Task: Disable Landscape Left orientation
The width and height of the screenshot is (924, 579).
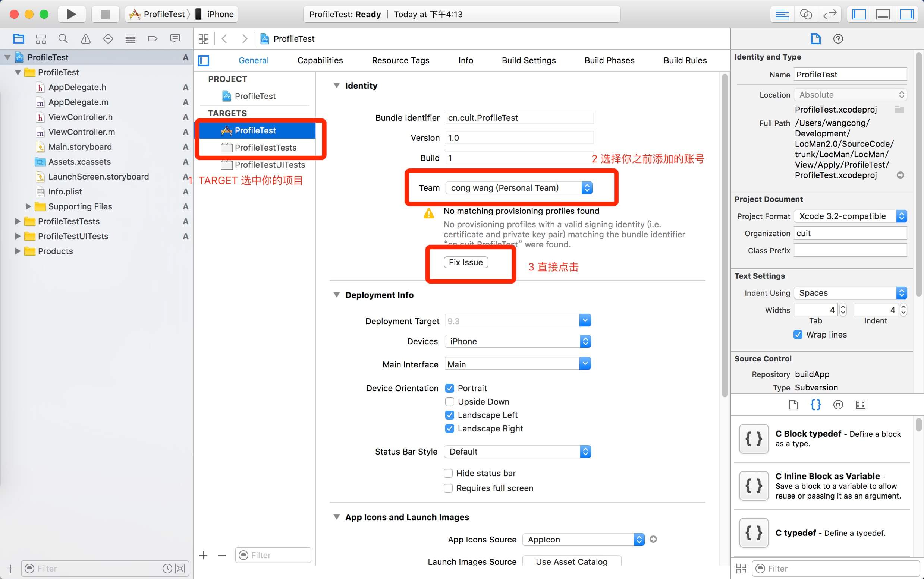Action: pyautogui.click(x=450, y=415)
